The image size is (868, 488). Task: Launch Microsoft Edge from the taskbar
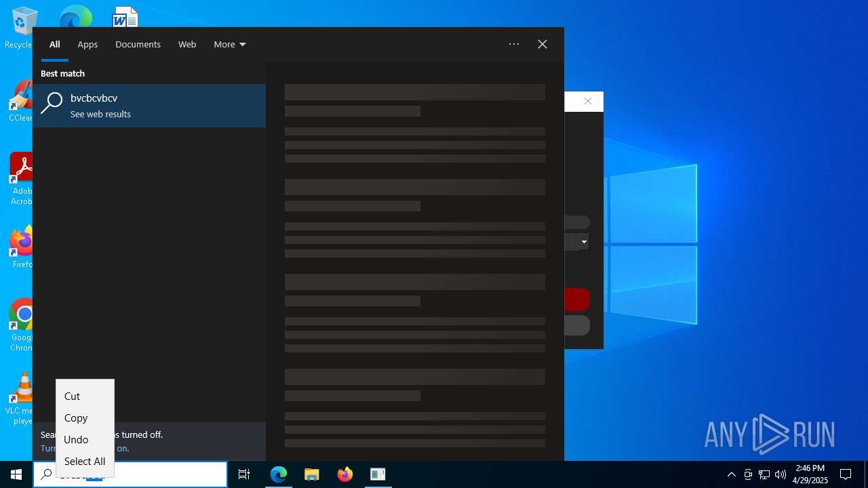(x=279, y=474)
